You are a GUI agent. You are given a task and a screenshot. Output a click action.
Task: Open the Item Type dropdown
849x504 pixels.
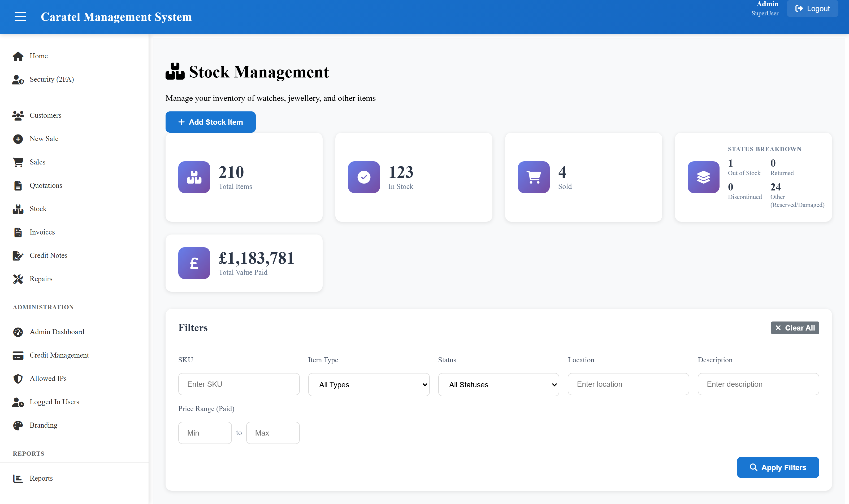[x=369, y=384]
